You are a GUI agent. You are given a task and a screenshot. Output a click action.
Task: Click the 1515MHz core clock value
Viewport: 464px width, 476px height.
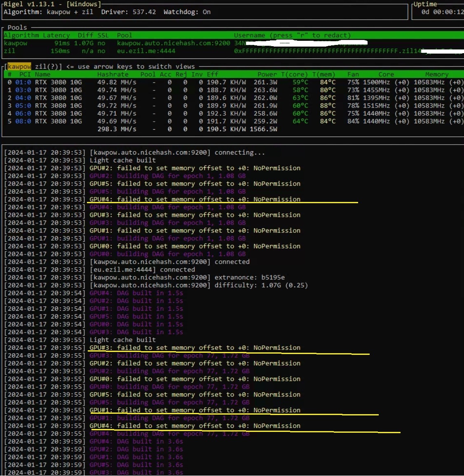click(377, 106)
